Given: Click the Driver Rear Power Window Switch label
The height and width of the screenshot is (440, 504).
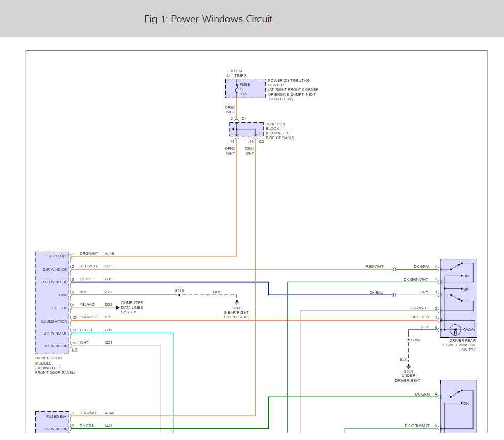Looking at the screenshot, I should tap(460, 345).
